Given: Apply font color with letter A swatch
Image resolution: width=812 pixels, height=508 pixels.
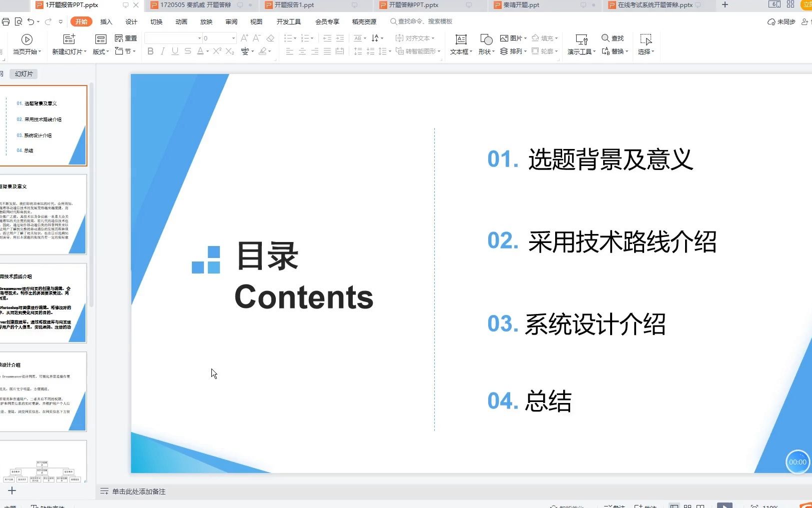Looking at the screenshot, I should click(x=200, y=51).
